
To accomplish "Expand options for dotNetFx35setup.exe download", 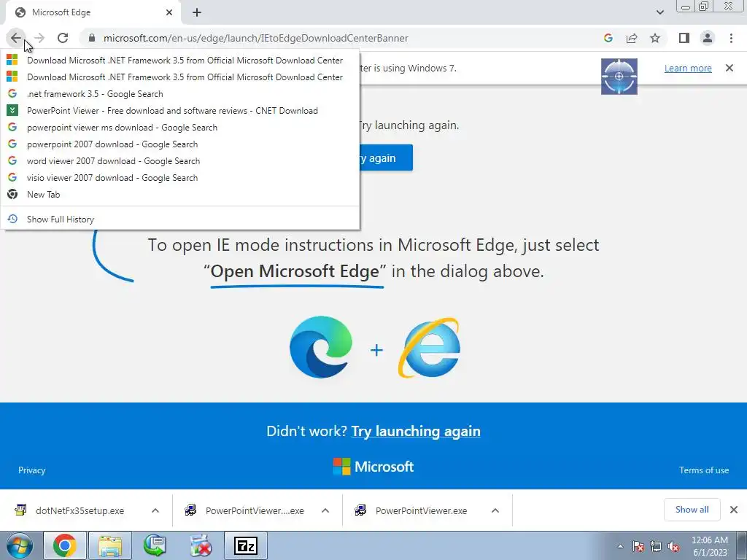I will pyautogui.click(x=155, y=510).
